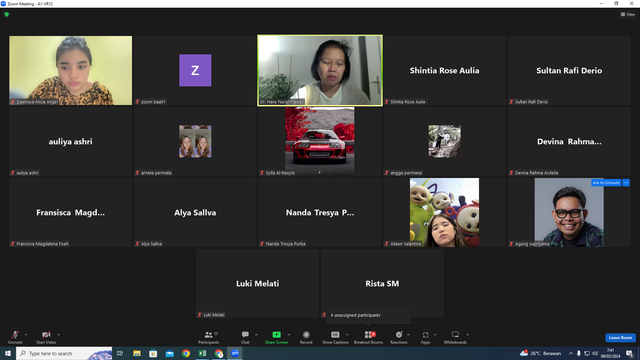Select the top-left video tile in leopard shirt

[71, 70]
